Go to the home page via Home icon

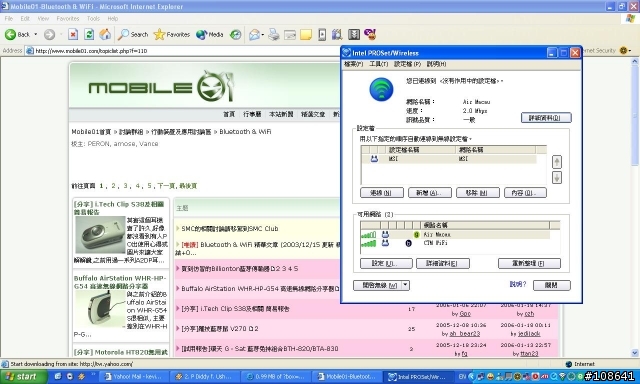point(105,35)
